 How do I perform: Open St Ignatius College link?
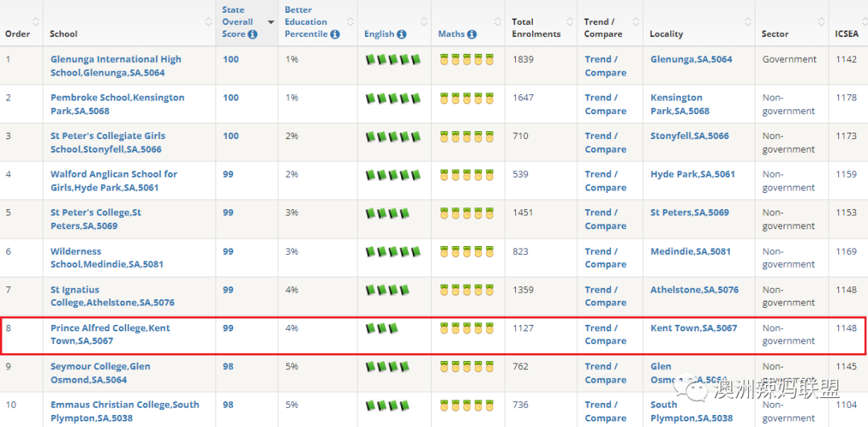point(113,296)
